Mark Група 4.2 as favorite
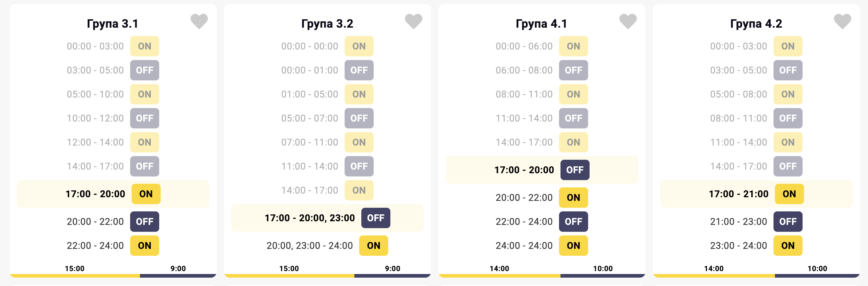Image resolution: width=868 pixels, height=286 pixels. 843,21
